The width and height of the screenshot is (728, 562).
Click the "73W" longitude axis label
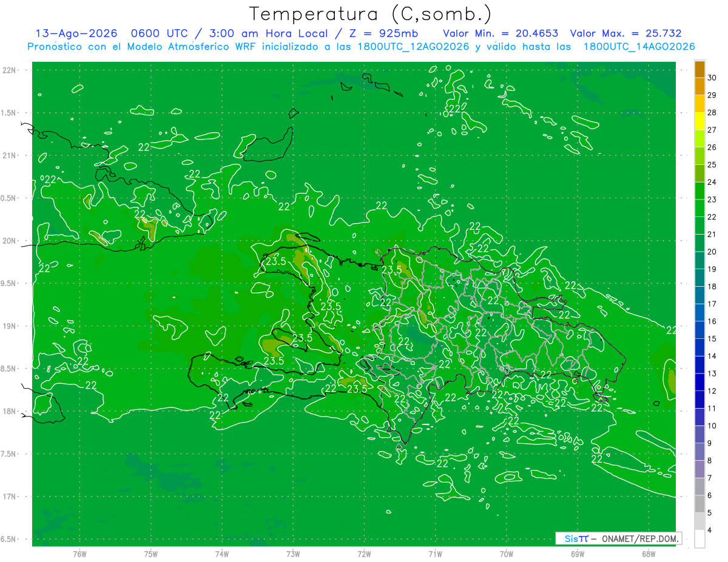tap(293, 554)
